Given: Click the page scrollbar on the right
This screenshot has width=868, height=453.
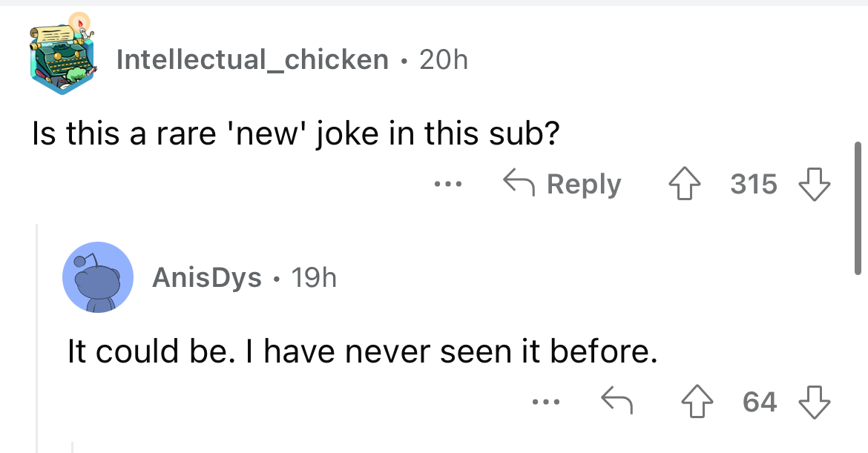Looking at the screenshot, I should [857, 208].
